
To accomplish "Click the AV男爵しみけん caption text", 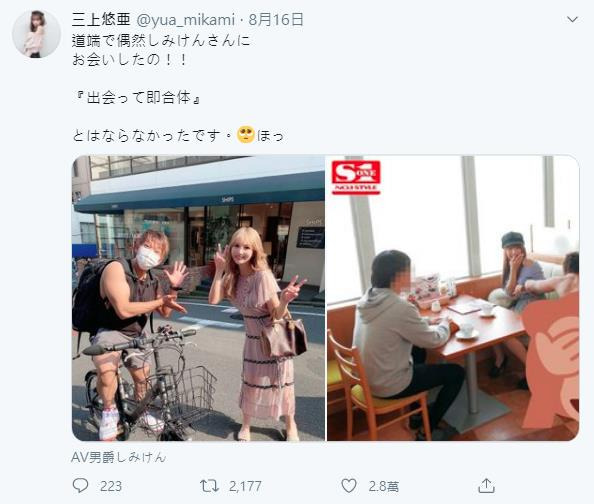I will point(119,457).
